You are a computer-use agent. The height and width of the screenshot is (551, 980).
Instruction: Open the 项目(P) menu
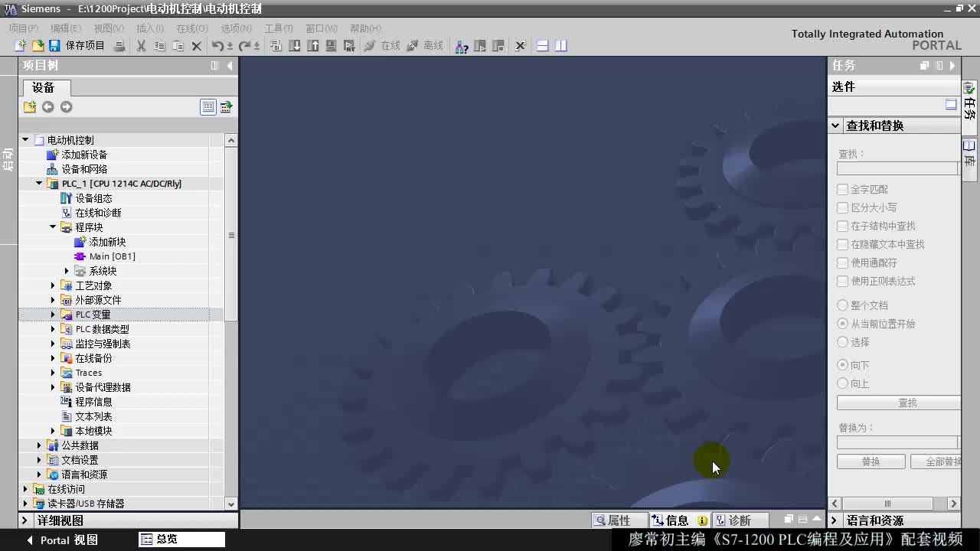click(23, 28)
